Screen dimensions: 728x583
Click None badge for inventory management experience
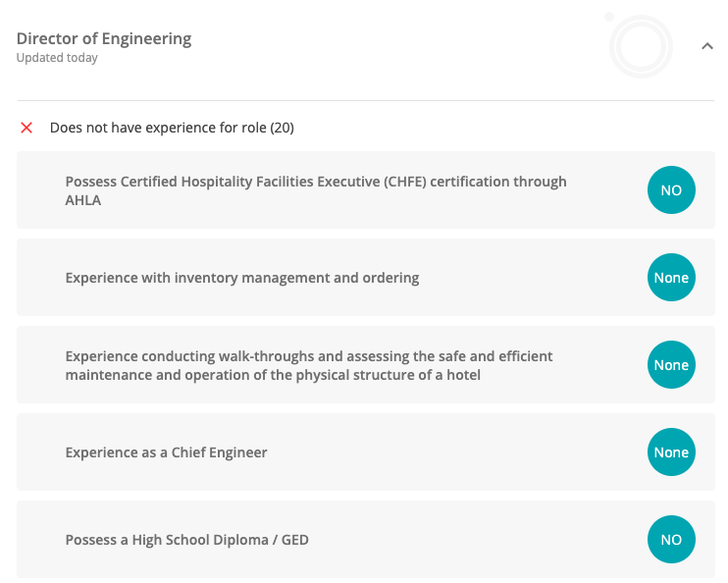click(671, 278)
